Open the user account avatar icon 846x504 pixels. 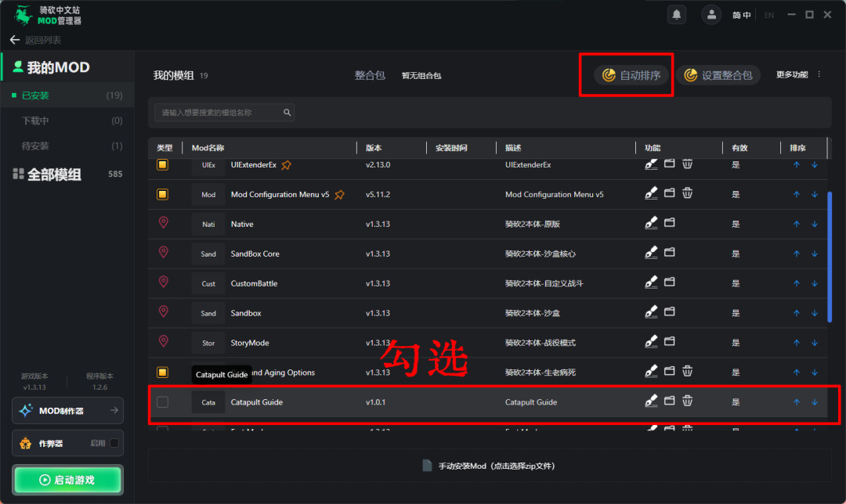coord(711,15)
